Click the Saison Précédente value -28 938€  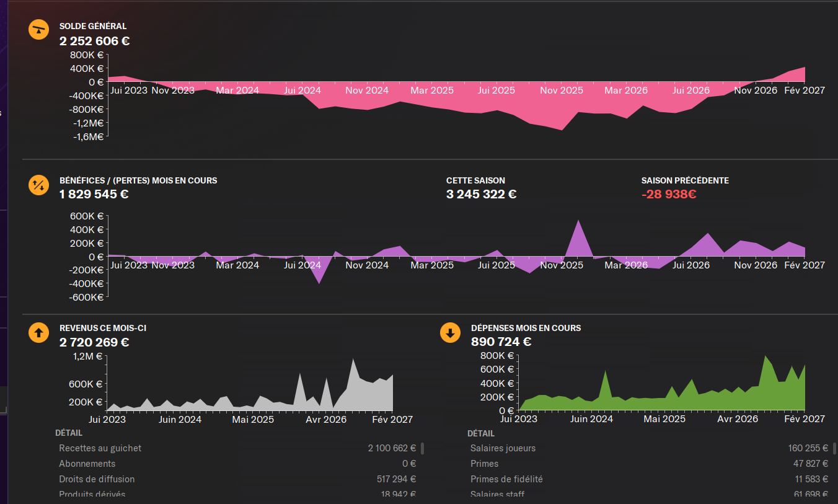click(x=669, y=194)
